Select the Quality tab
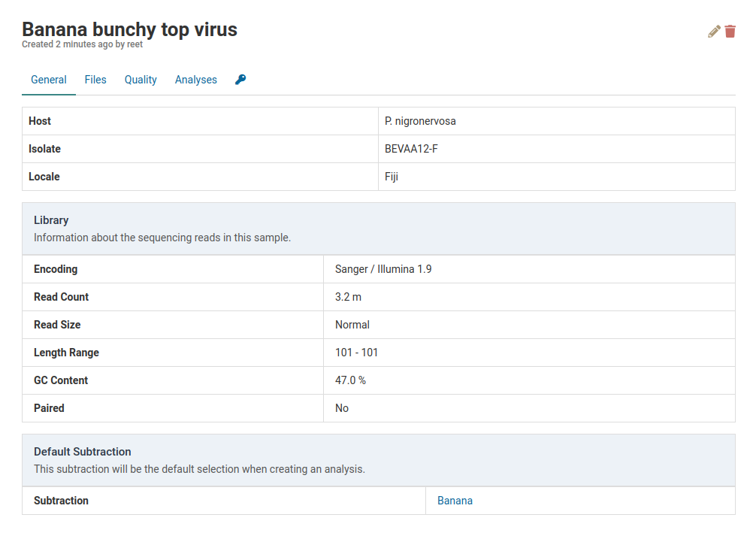This screenshot has width=756, height=548. pyautogui.click(x=141, y=80)
